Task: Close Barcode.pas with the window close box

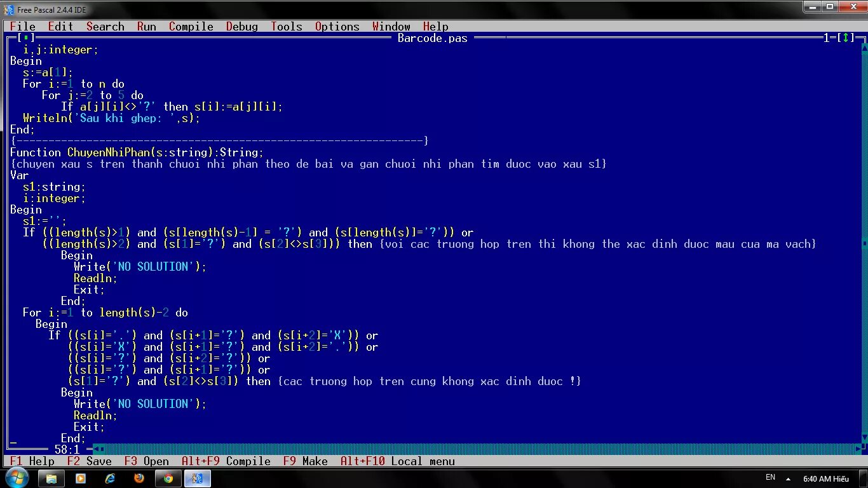Action: (x=26, y=38)
